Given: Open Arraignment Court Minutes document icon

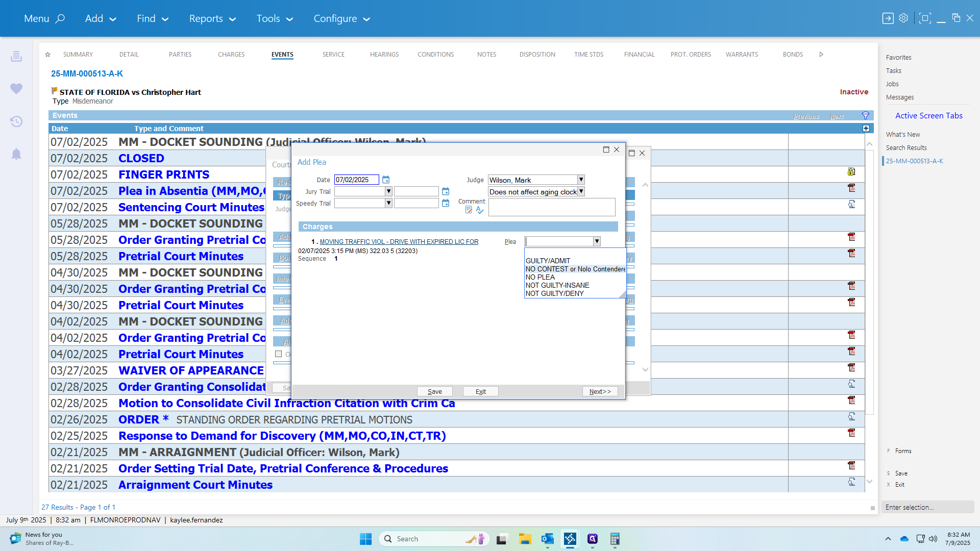Looking at the screenshot, I should (851, 482).
